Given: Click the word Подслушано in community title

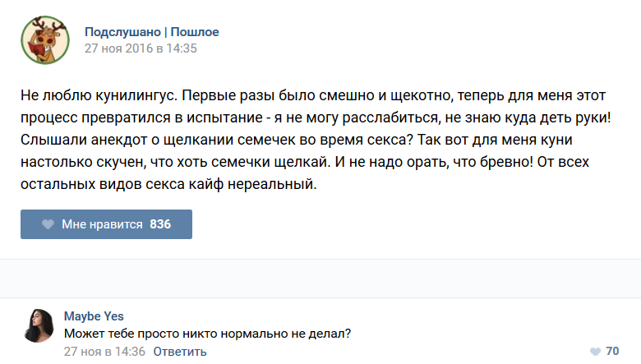Looking at the screenshot, I should [122, 32].
